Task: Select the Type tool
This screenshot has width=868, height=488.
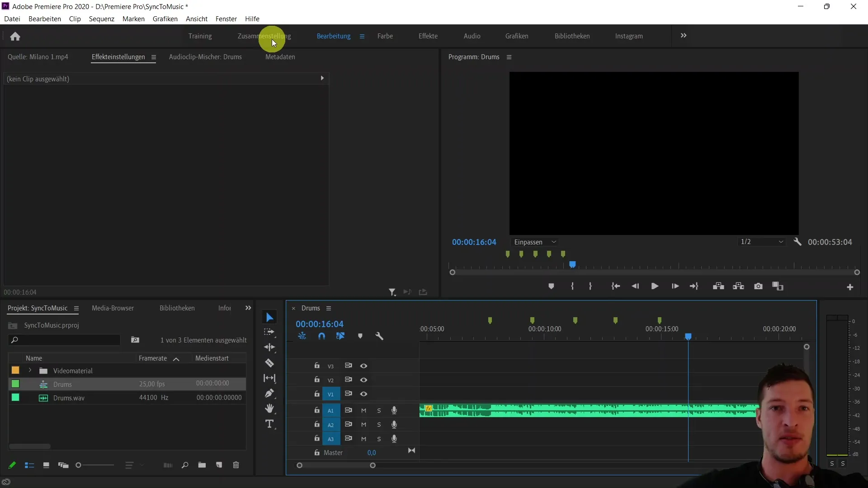Action: coord(269,424)
